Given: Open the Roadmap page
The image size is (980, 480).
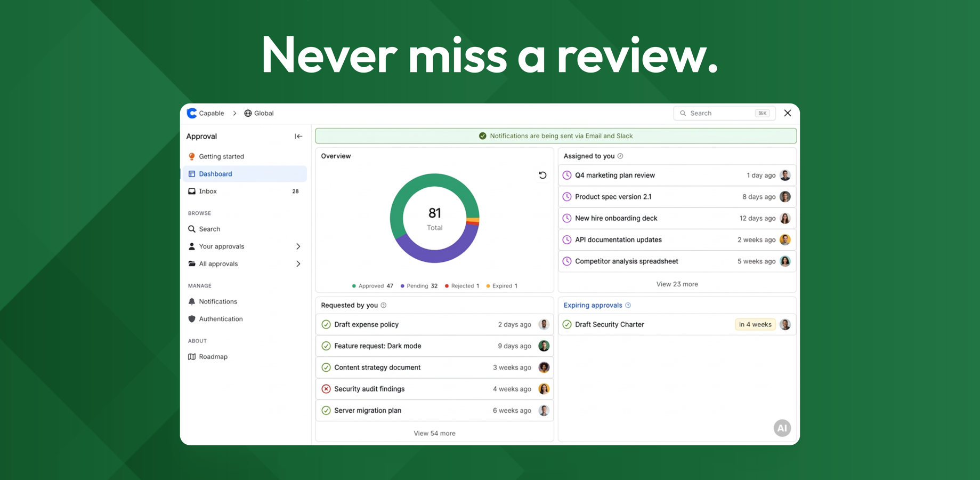Looking at the screenshot, I should 245,357.
